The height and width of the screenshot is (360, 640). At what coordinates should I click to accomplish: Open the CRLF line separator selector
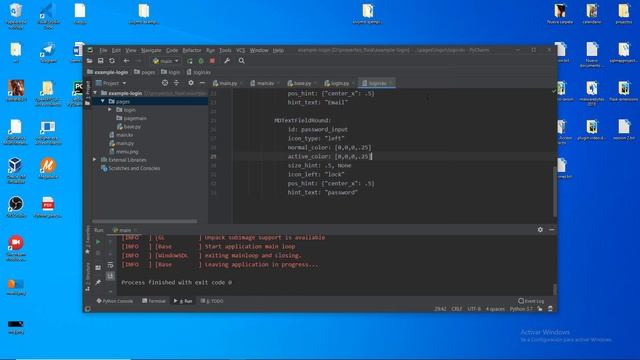click(457, 309)
